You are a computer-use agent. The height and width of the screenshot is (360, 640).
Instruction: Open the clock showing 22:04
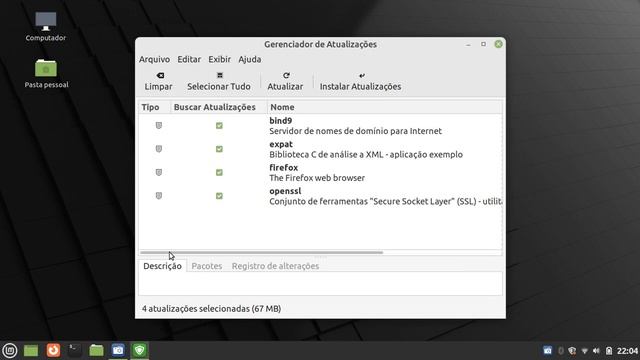pos(627,351)
